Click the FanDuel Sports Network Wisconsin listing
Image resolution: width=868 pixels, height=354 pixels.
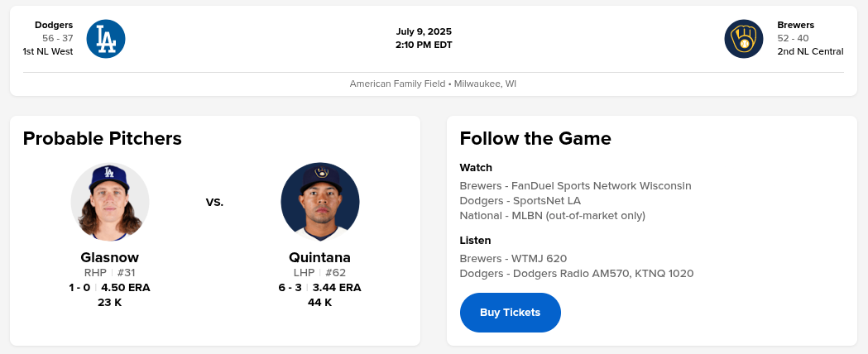[575, 186]
